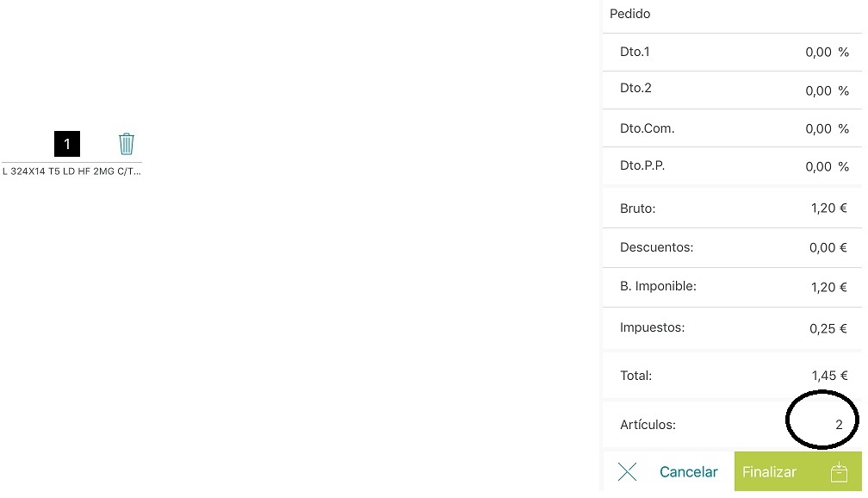The width and height of the screenshot is (868, 498).
Task: Click the Artículos label
Action: click(648, 425)
